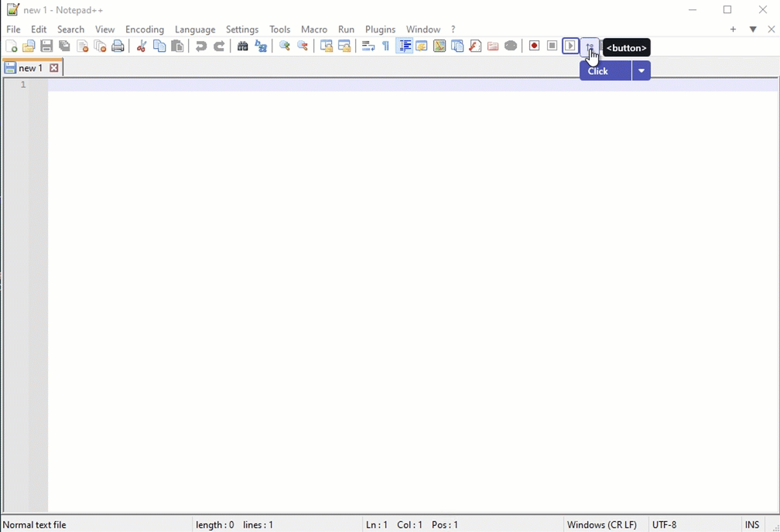Click the X at the menu bar's right end
Image resolution: width=780 pixels, height=532 pixels.
(771, 29)
